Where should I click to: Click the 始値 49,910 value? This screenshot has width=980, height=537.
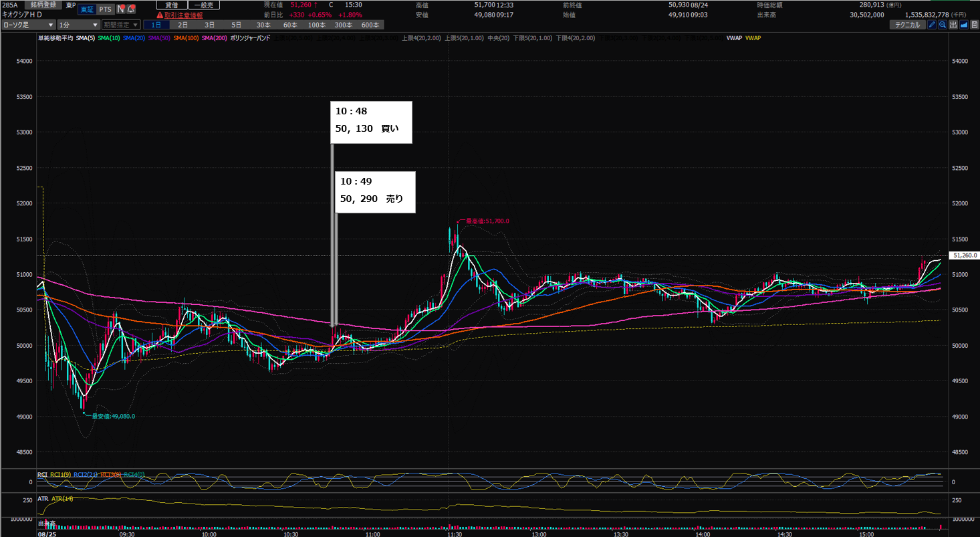[x=680, y=14]
